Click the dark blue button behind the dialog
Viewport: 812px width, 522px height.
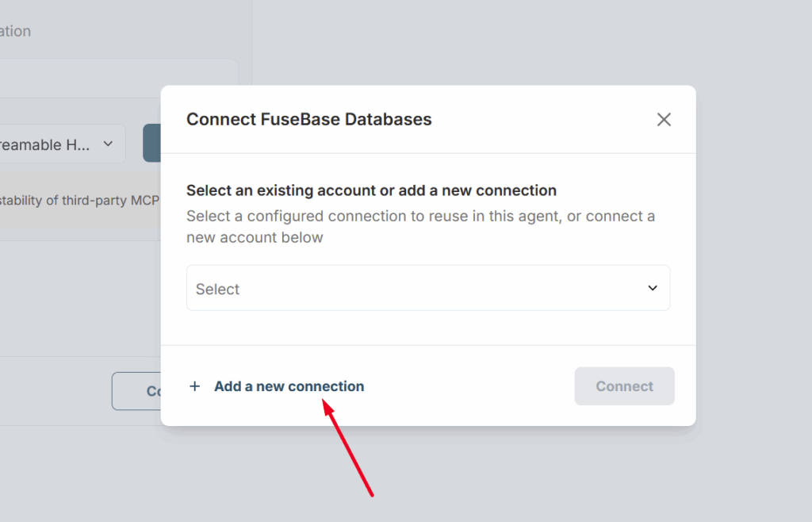click(x=151, y=143)
